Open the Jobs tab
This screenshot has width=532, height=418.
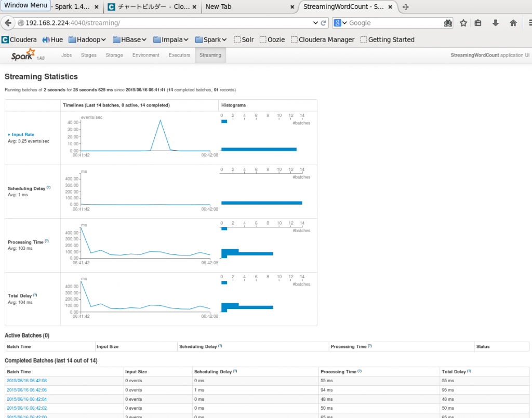point(66,55)
